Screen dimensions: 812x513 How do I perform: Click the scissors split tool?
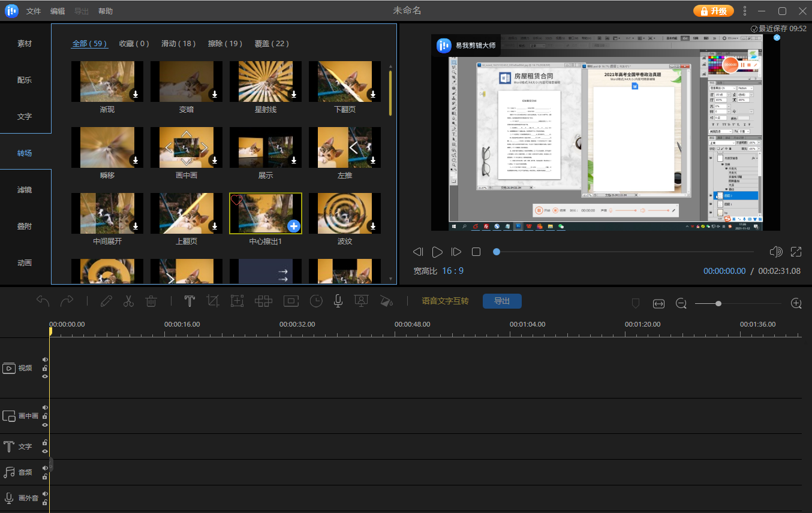point(128,301)
